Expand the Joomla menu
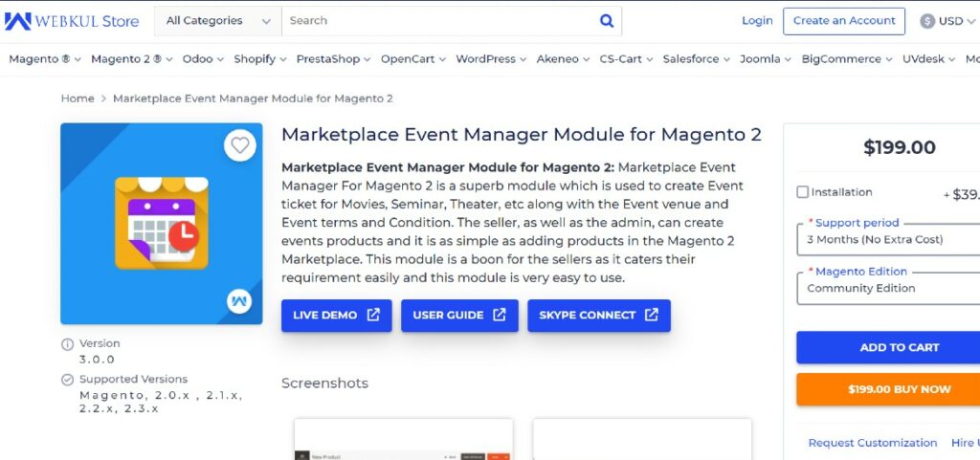 766,59
